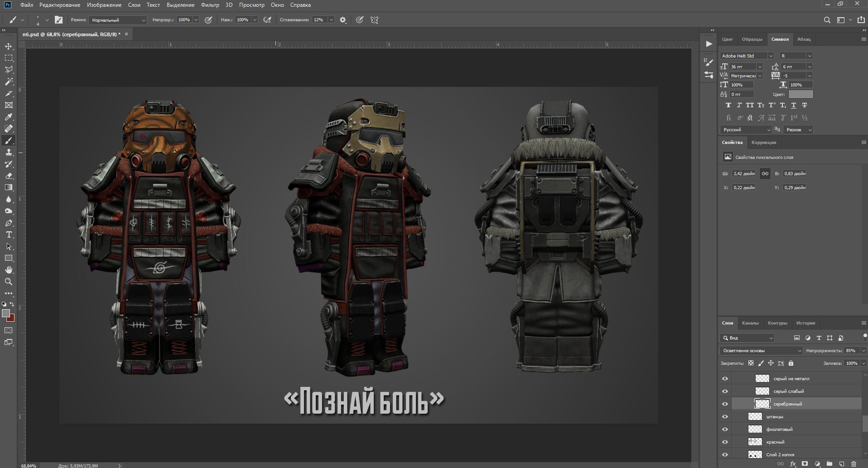Create a new group folder icon

(829, 464)
